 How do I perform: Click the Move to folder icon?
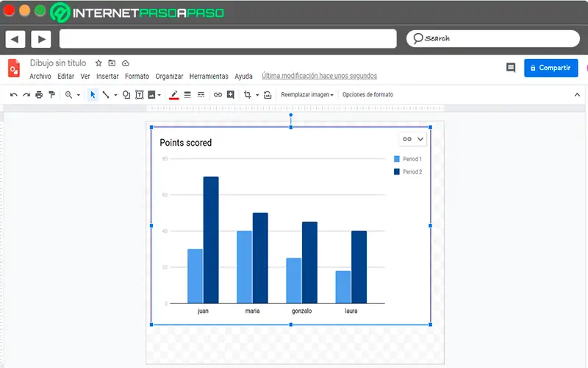tap(112, 63)
